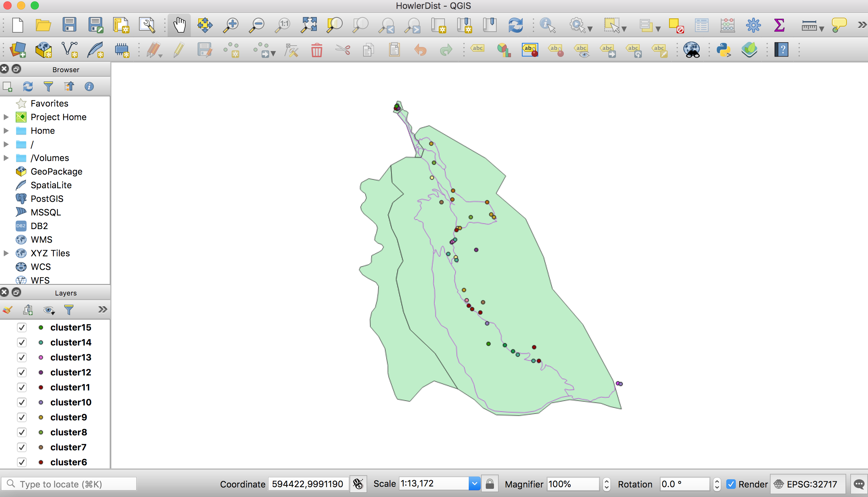
Task: Expand the Home folder in Browser
Action: tap(6, 131)
